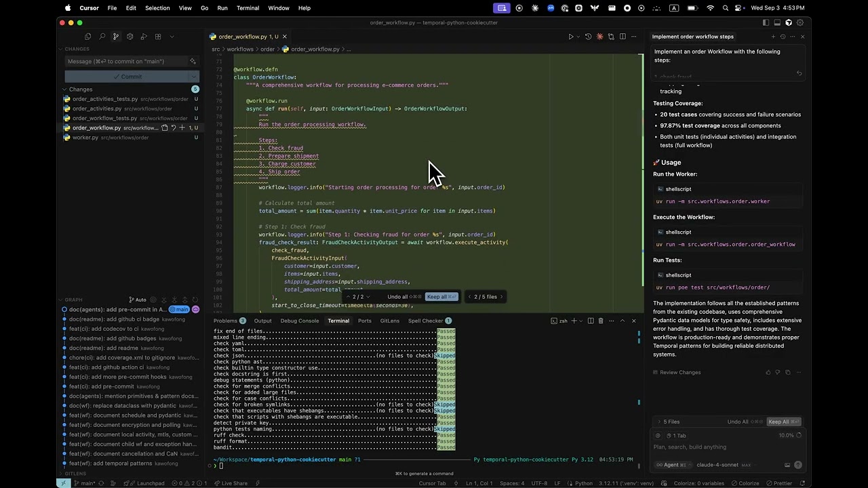Click Review Changes in chat
The height and width of the screenshot is (488, 868).
(x=680, y=372)
